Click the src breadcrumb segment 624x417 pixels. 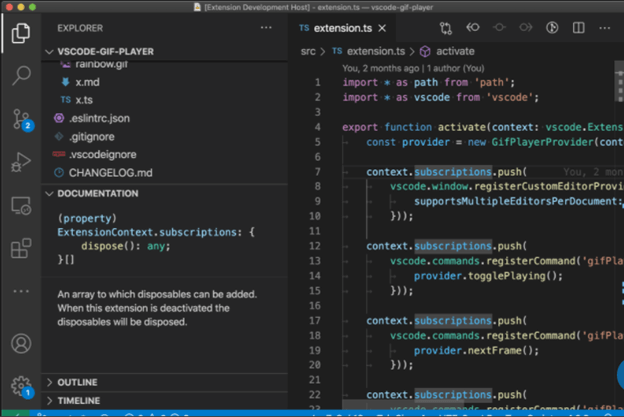tap(308, 51)
